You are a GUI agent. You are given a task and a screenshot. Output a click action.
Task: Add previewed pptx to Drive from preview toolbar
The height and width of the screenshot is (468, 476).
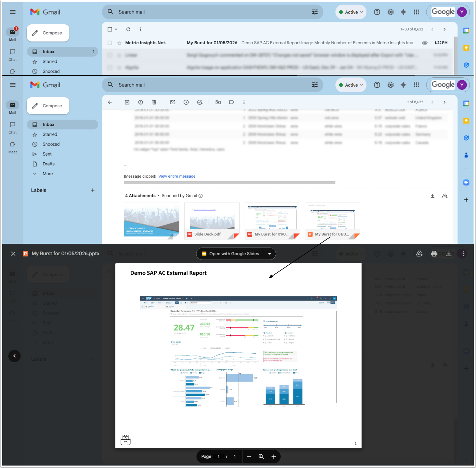419,254
